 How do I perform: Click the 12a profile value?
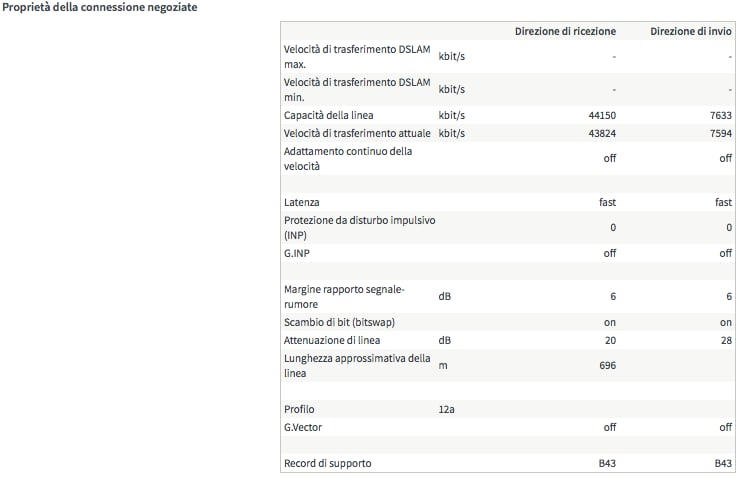[x=449, y=410]
